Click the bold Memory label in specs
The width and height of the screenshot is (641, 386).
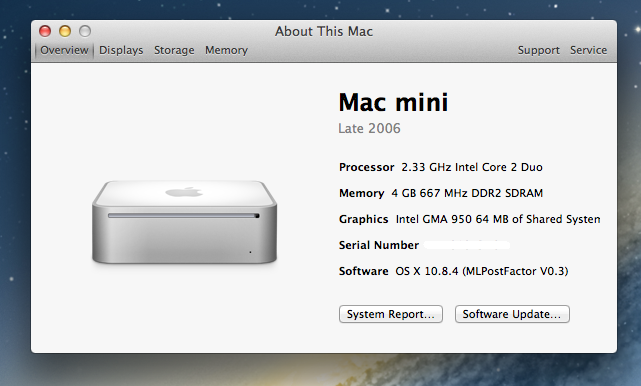(362, 193)
